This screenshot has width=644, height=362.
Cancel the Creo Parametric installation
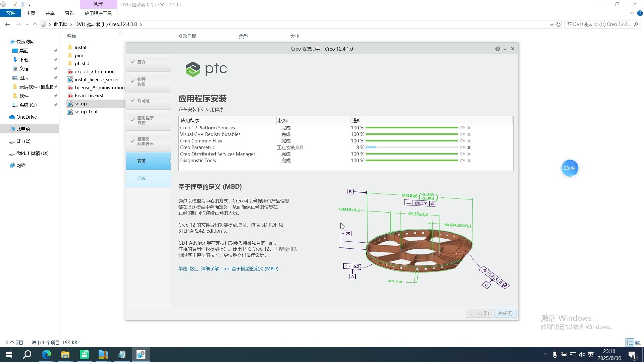(469, 147)
